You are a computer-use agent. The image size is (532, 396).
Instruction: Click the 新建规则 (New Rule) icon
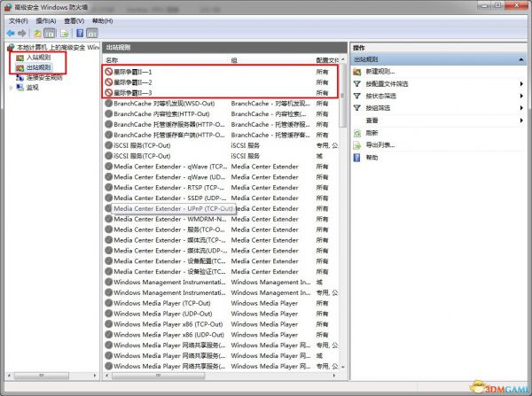click(357, 71)
